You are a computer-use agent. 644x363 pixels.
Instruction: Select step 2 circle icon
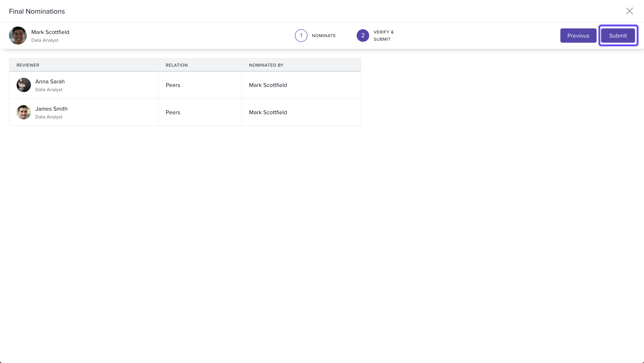362,36
